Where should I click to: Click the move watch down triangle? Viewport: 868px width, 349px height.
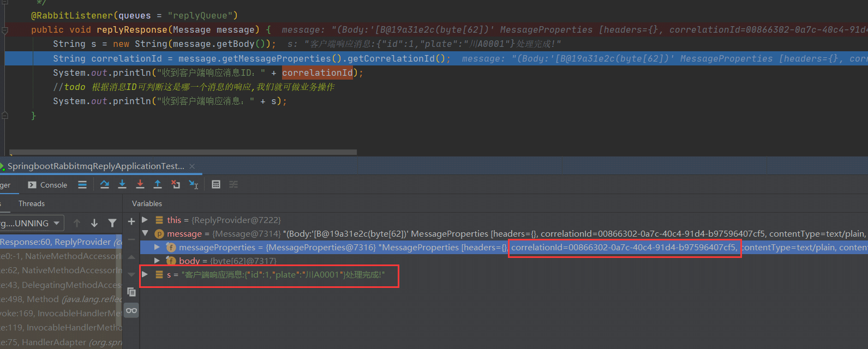pos(131,274)
